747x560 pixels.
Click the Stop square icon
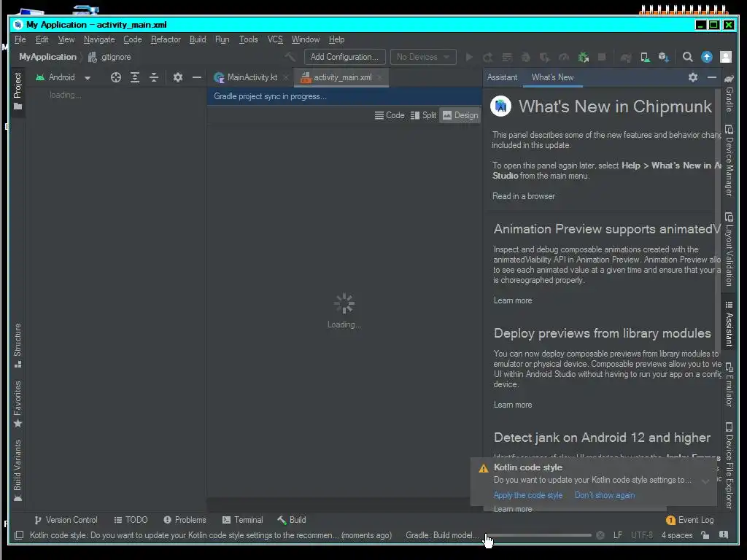[602, 57]
